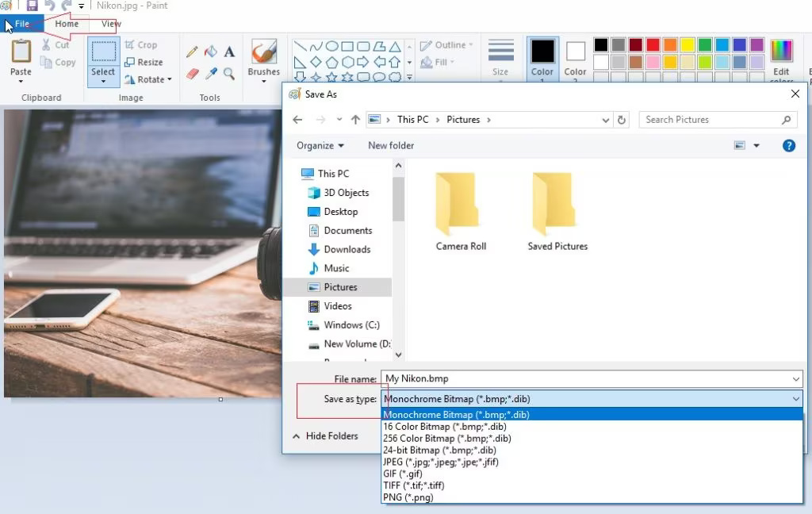The height and width of the screenshot is (514, 812).
Task: Pick the Eraser tool
Action: (x=192, y=74)
